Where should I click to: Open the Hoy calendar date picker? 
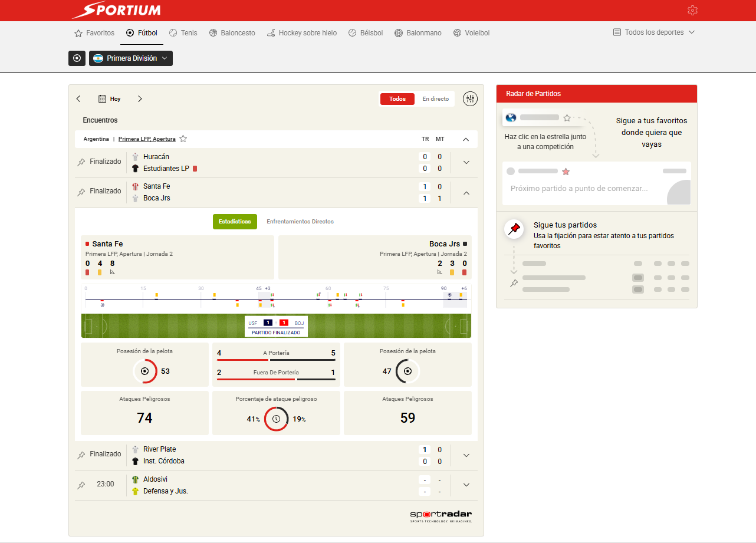109,99
